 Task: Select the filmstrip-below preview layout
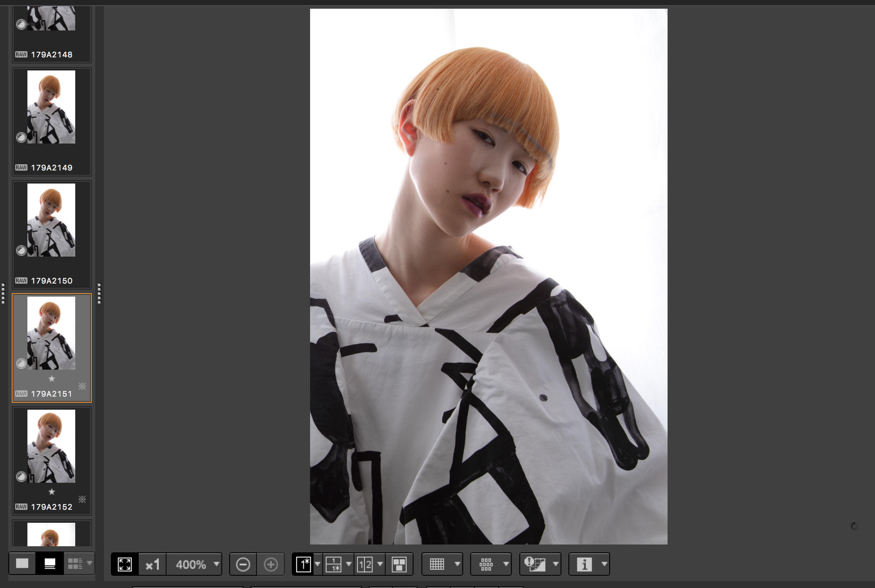point(50,564)
